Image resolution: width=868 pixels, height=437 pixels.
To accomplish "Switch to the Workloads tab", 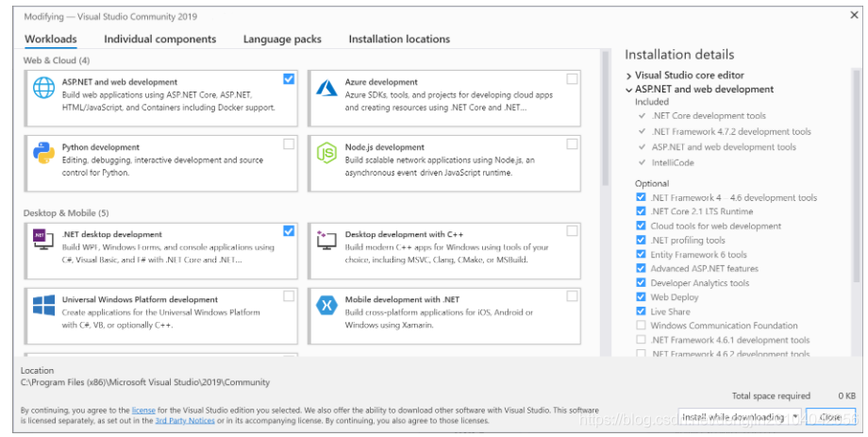I will (51, 40).
